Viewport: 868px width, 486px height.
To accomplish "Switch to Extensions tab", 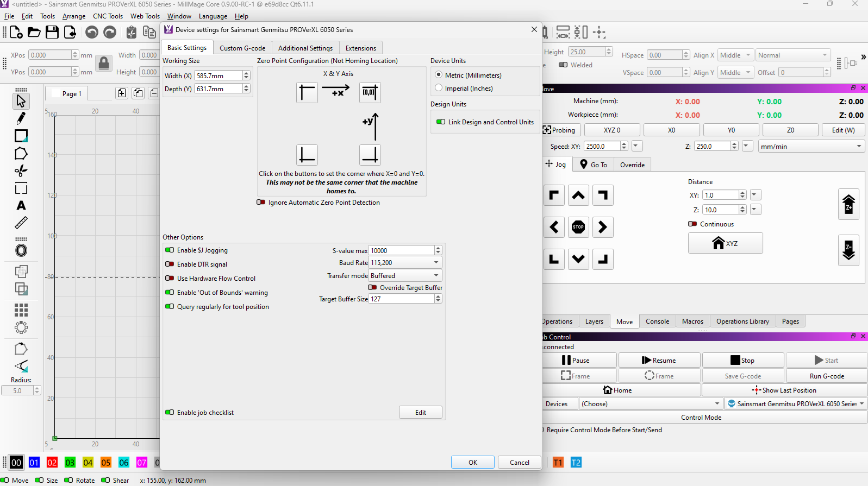I will (x=361, y=48).
